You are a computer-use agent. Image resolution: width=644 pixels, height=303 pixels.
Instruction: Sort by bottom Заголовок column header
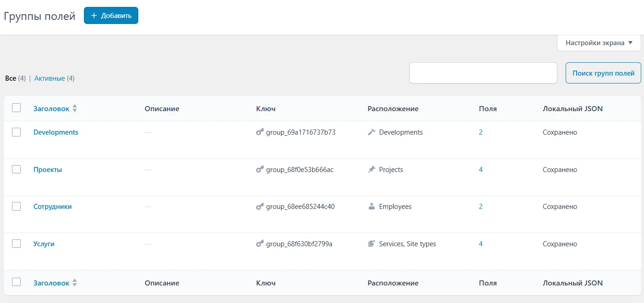pos(51,283)
